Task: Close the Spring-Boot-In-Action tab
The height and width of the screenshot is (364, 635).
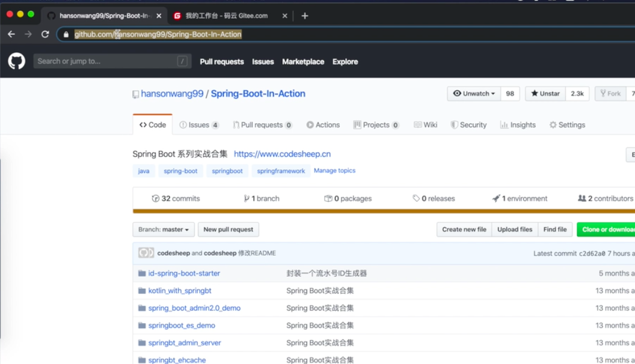Action: click(159, 16)
